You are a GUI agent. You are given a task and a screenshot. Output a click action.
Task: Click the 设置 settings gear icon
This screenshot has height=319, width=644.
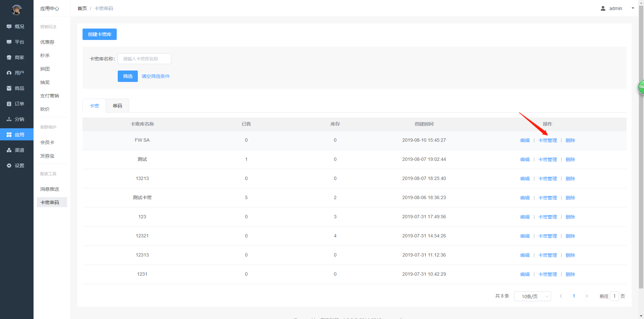(x=9, y=166)
